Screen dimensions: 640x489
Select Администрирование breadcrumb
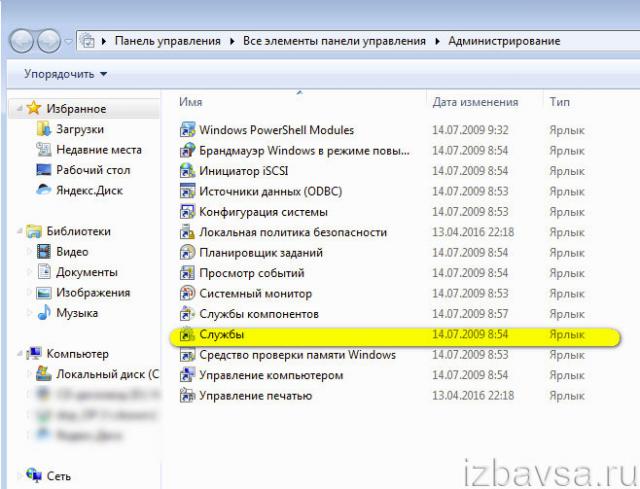[x=504, y=41]
